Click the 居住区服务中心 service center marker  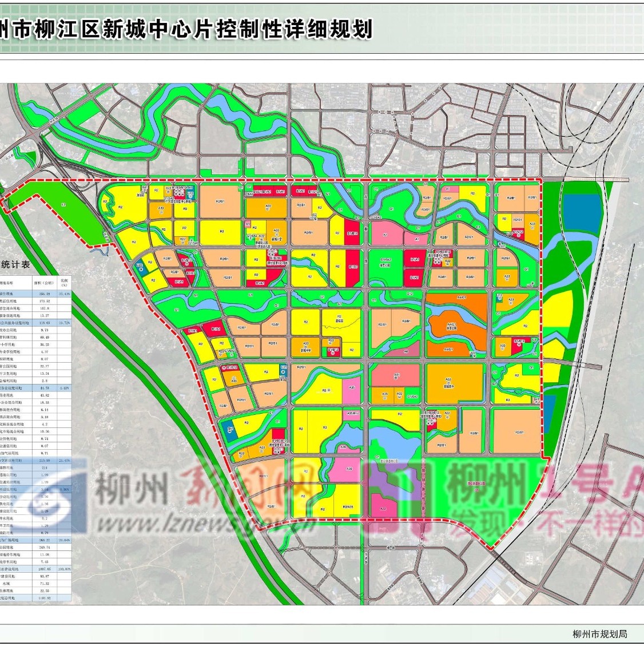[x=276, y=261]
